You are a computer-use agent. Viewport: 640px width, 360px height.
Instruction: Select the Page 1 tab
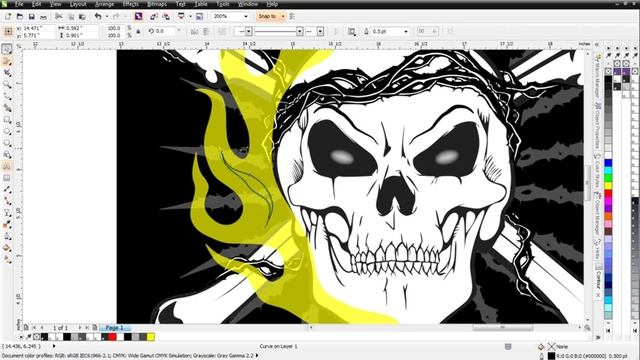coord(115,328)
